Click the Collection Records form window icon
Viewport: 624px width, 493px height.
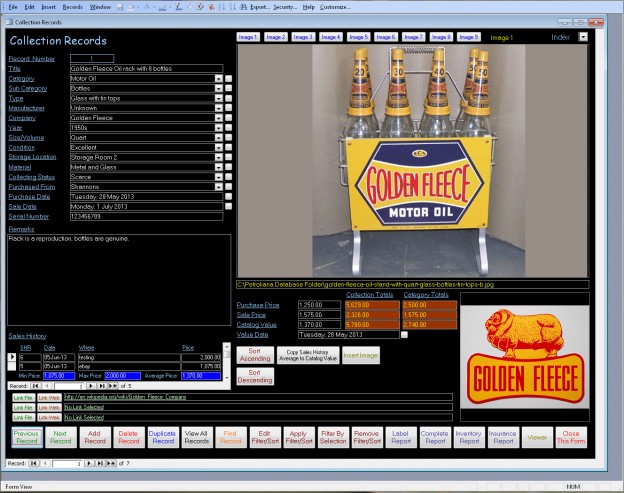(x=9, y=22)
